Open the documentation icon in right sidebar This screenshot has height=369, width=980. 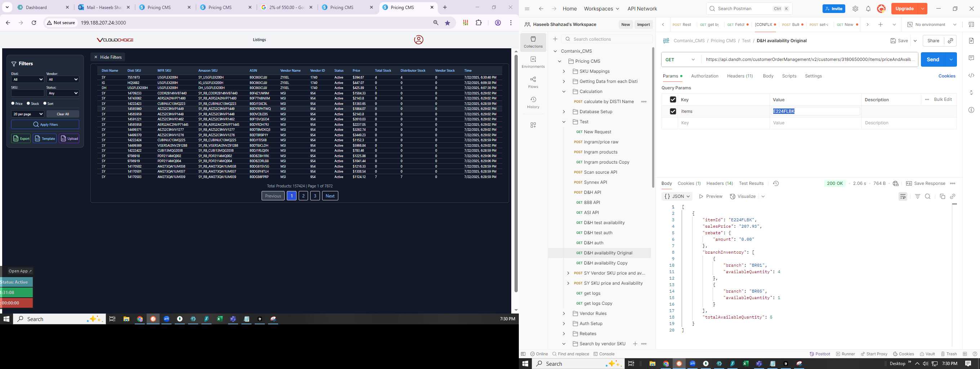point(971,41)
